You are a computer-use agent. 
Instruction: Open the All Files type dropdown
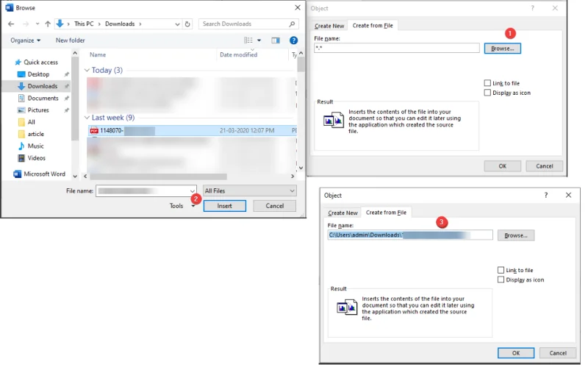pos(250,191)
